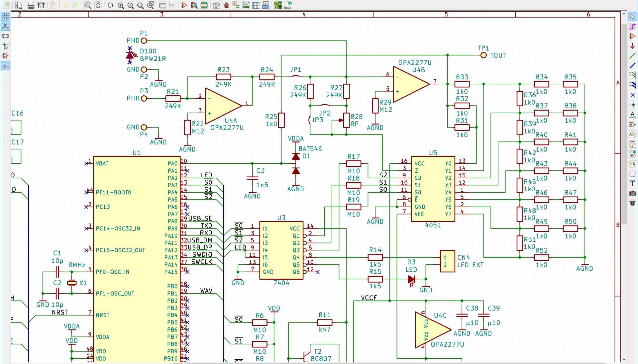Toggle free-angle wire orientation button
638x364 pixels.
click(x=5, y=66)
